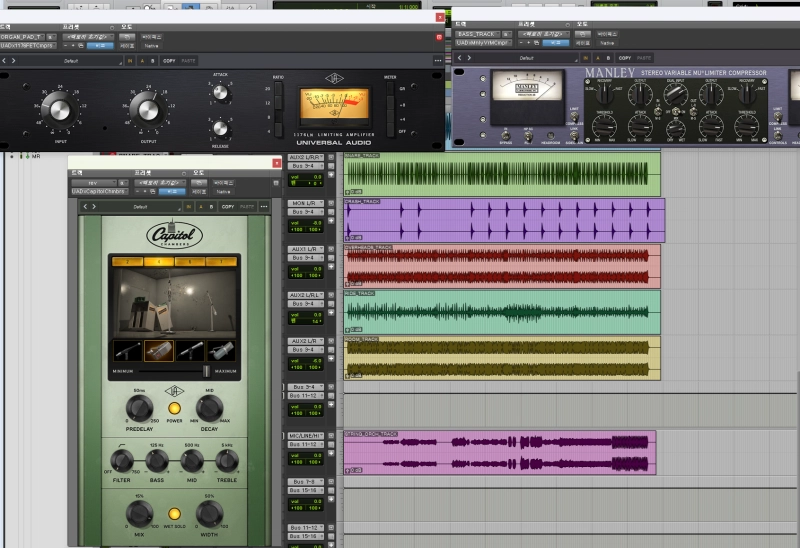This screenshot has height=548, width=800.
Task: Toggle the Wet Solo button in Capitol Chambers
Action: [174, 513]
